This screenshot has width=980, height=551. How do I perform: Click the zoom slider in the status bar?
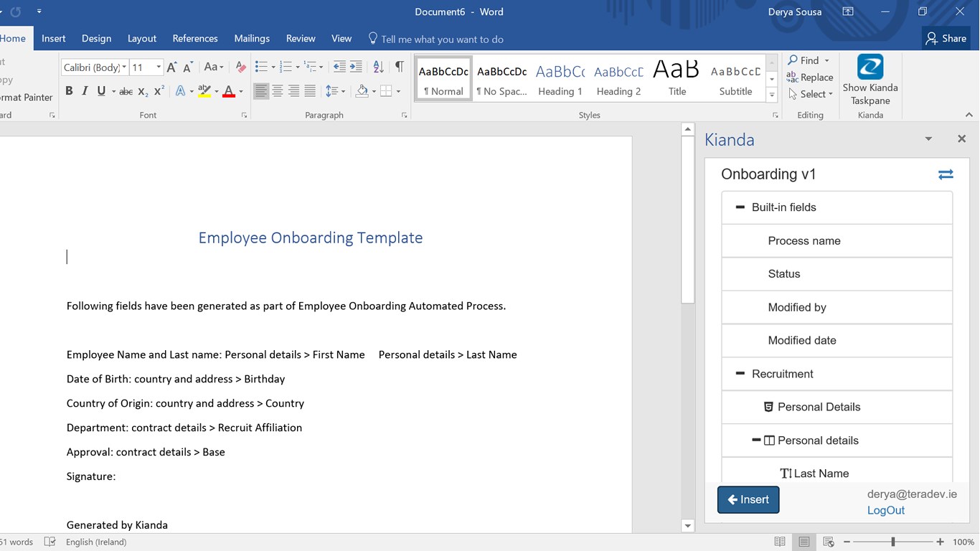point(893,542)
